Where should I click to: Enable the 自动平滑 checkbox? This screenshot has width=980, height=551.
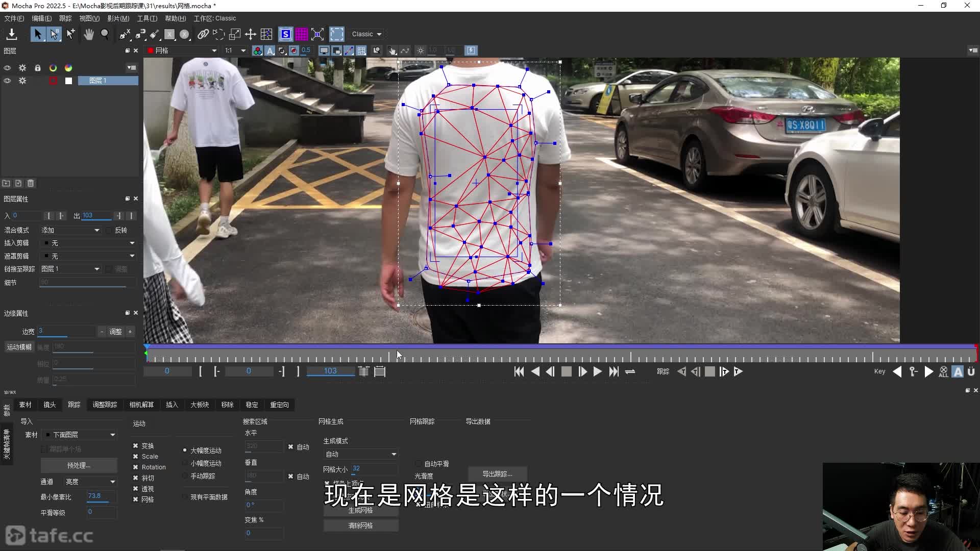pos(419,464)
